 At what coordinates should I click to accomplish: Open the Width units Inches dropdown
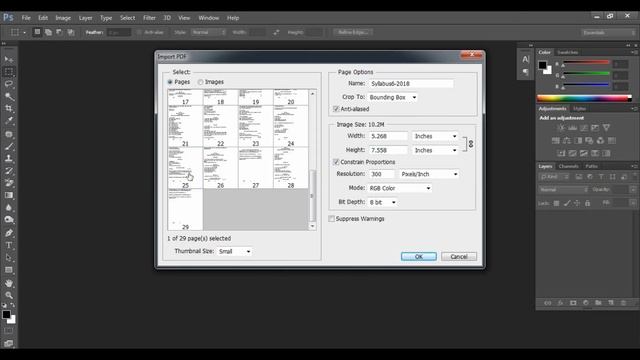[435, 136]
